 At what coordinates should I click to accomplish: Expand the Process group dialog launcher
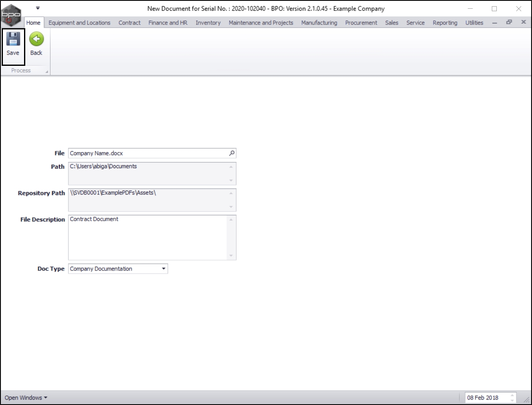pyautogui.click(x=47, y=72)
